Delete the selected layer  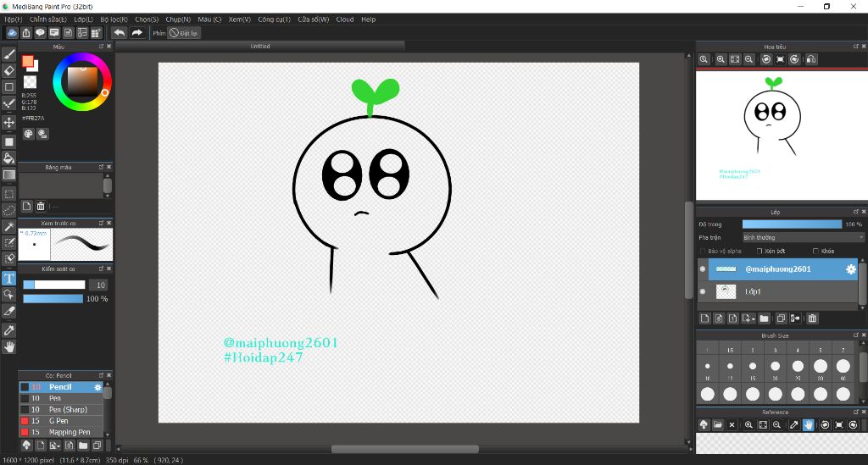click(812, 318)
